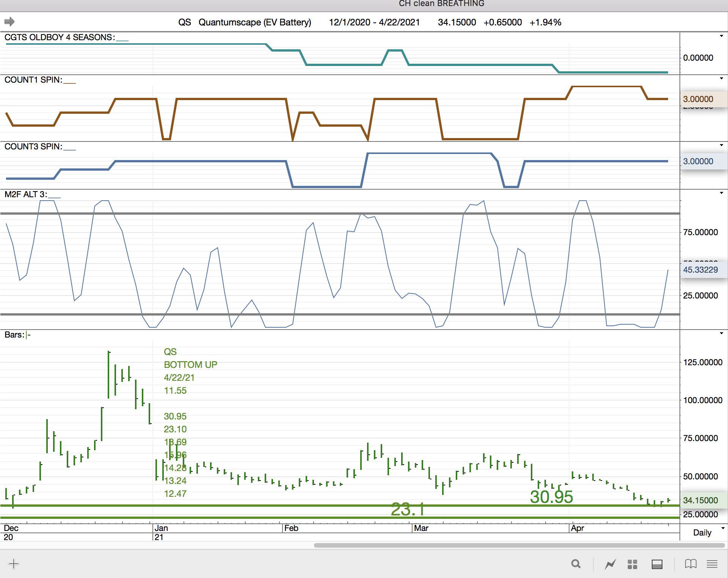
Task: Open the COUNT1 SPIN pane dropdown arrow
Action: point(721,79)
